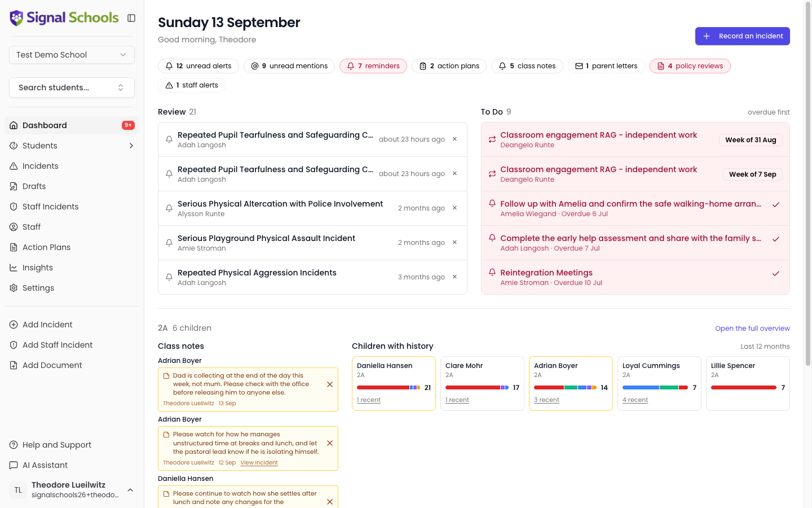The width and height of the screenshot is (812, 508).
Task: Open Action Plans in the sidebar
Action: pos(72,247)
